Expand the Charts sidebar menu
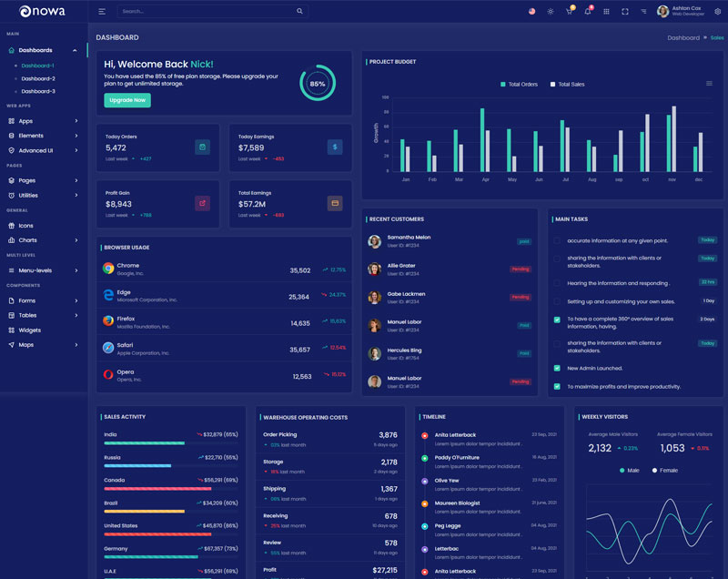Viewport: 728px width, 579px height. tap(43, 240)
